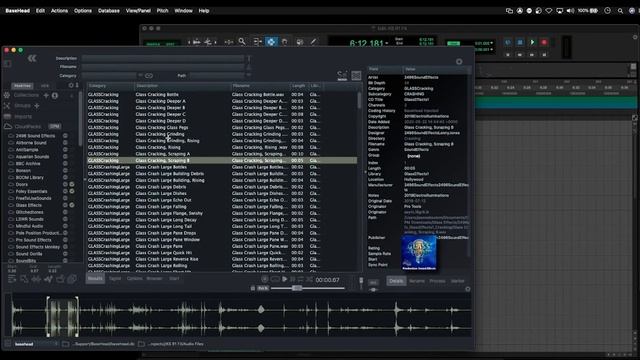The height and width of the screenshot is (360, 640).
Task: Toggle the circle beside Sound Gorilla
Action: coord(65,254)
